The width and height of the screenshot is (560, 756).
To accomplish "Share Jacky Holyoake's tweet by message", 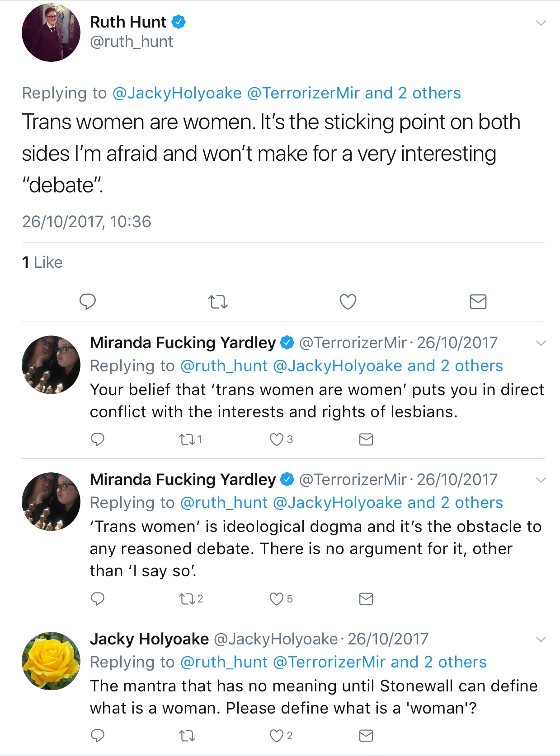I will click(x=366, y=736).
